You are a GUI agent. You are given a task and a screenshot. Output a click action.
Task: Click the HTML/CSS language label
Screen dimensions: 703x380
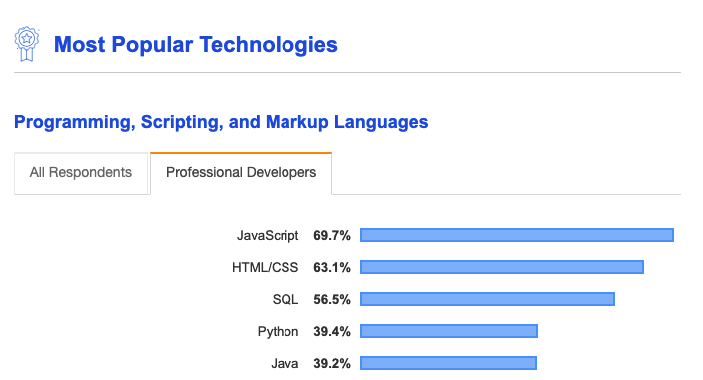click(x=265, y=268)
